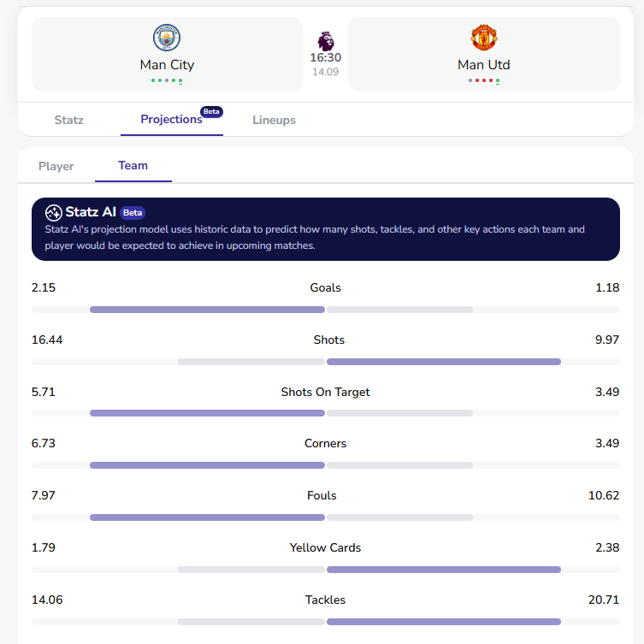
Task: Open the Man City team name
Action: click(x=167, y=65)
